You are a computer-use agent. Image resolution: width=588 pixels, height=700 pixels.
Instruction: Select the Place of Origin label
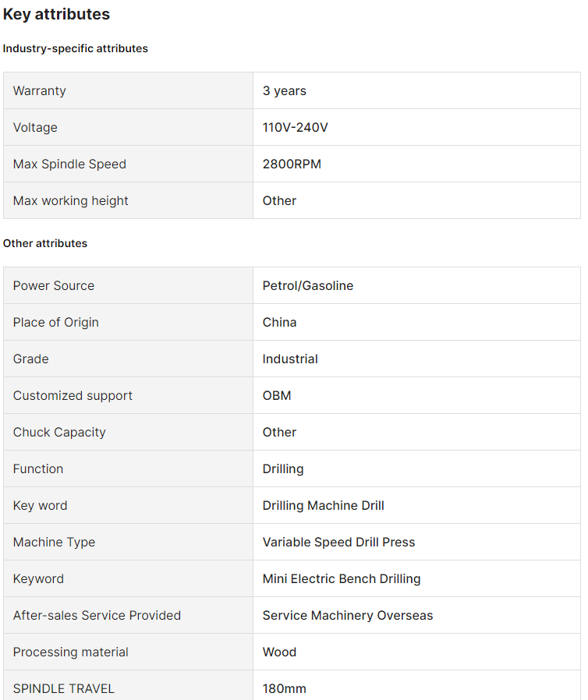56,323
